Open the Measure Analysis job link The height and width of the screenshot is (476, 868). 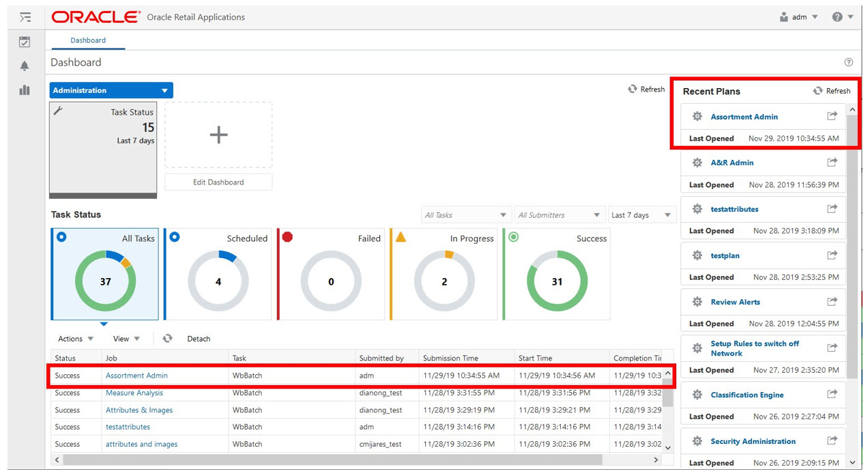(134, 393)
